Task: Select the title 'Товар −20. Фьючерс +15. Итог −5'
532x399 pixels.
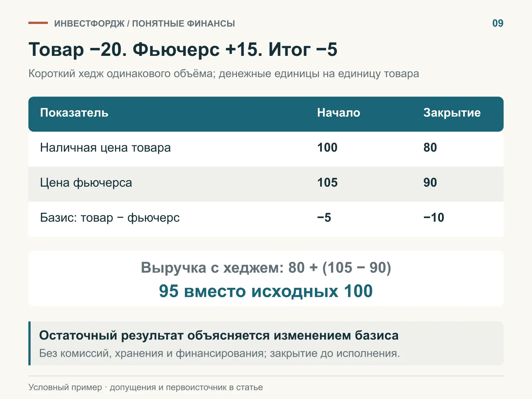Action: 183,50
